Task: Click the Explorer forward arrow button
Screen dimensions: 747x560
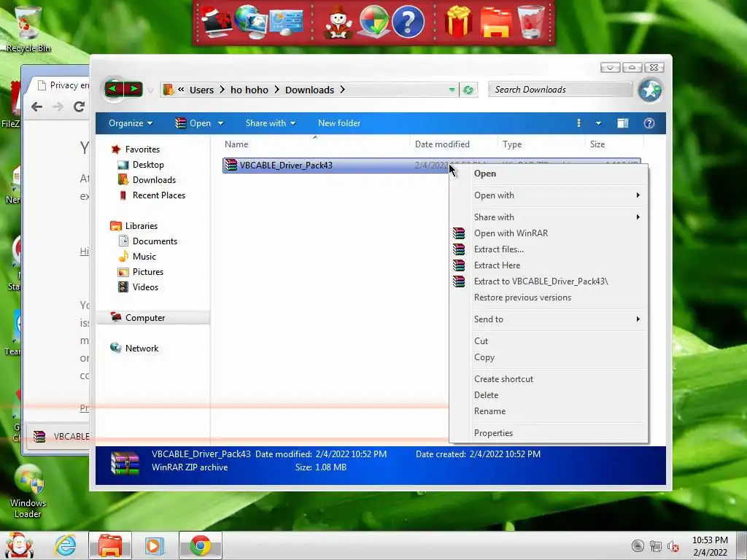Action: point(134,89)
